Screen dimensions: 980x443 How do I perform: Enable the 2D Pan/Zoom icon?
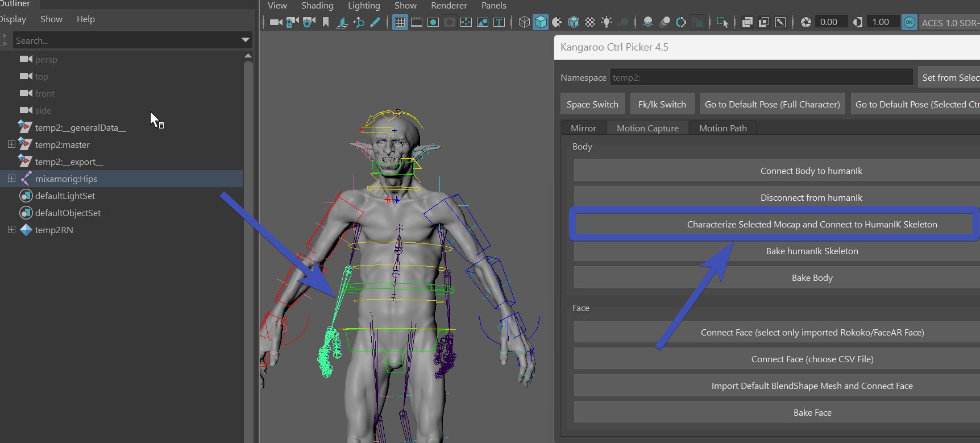[359, 22]
